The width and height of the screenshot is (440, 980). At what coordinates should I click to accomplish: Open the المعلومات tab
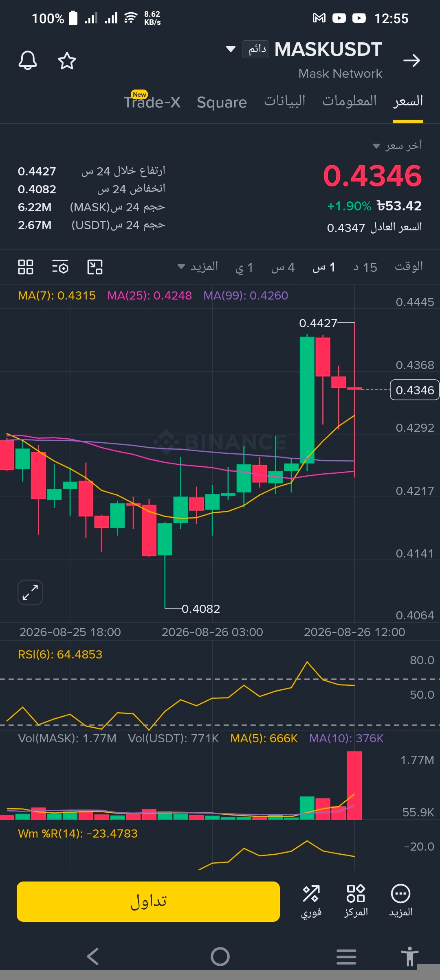point(350,101)
